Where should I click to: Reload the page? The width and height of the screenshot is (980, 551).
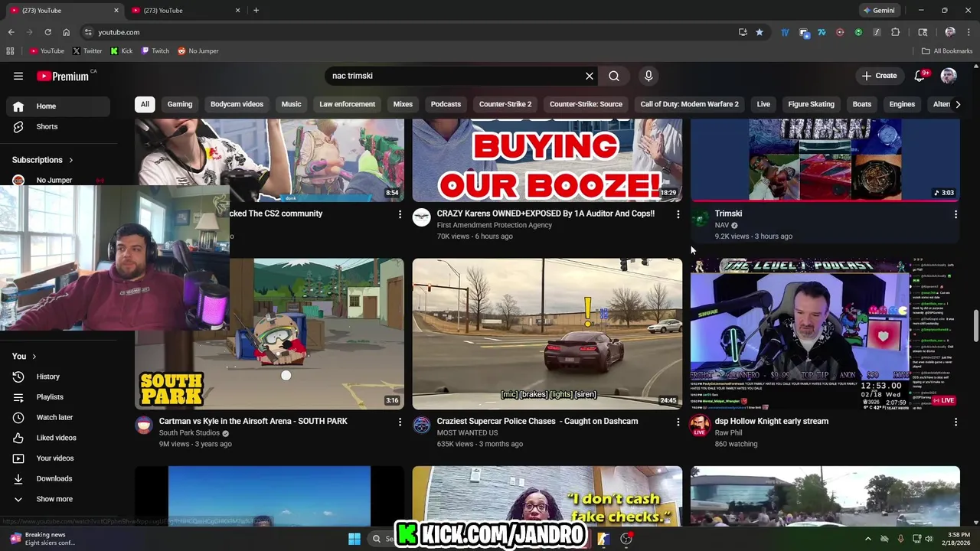coord(47,32)
